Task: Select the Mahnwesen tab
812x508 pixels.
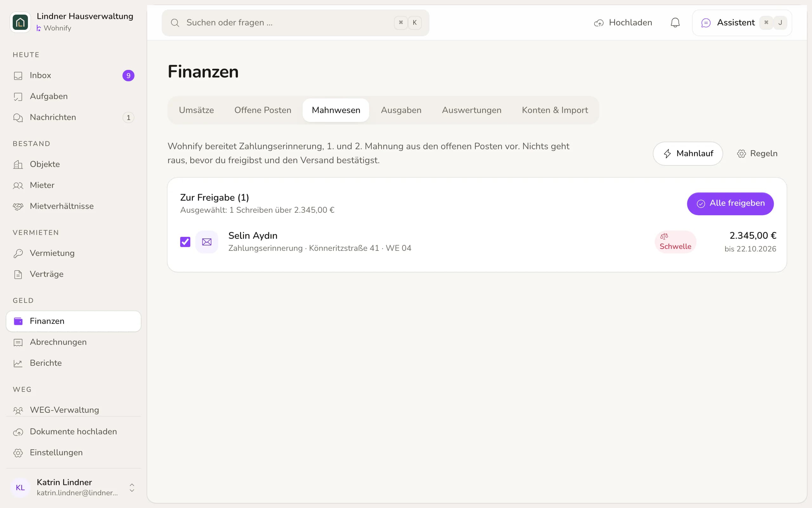Action: [336, 110]
